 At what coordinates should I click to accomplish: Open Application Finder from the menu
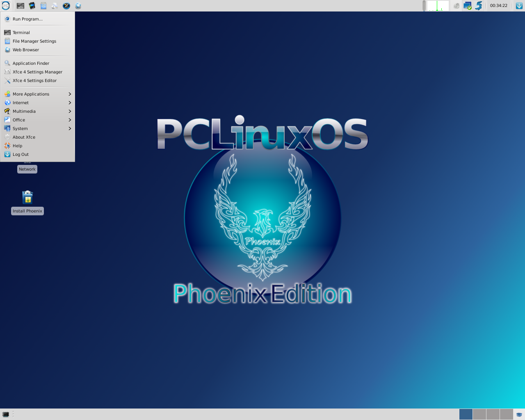click(x=37, y=63)
